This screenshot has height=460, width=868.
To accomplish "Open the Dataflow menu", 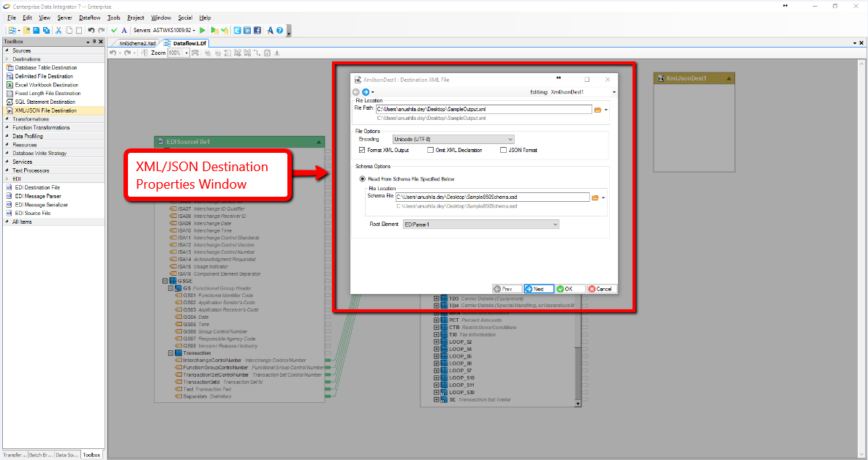I will tap(89, 18).
